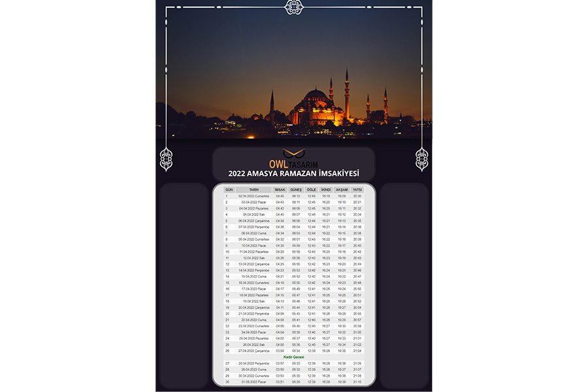The height and width of the screenshot is (392, 588).
Task: Select the İKİNDİ column header
Action: (x=326, y=190)
